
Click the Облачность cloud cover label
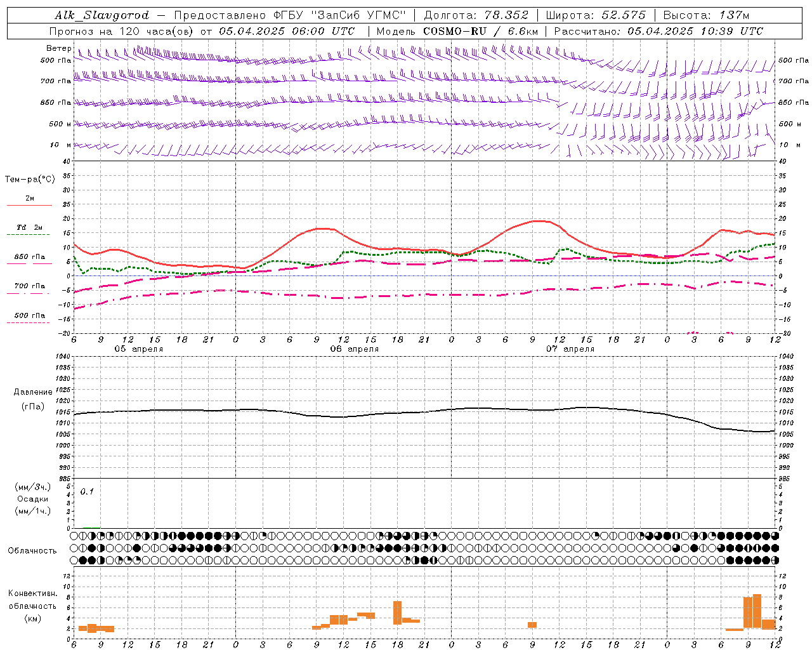(x=32, y=550)
